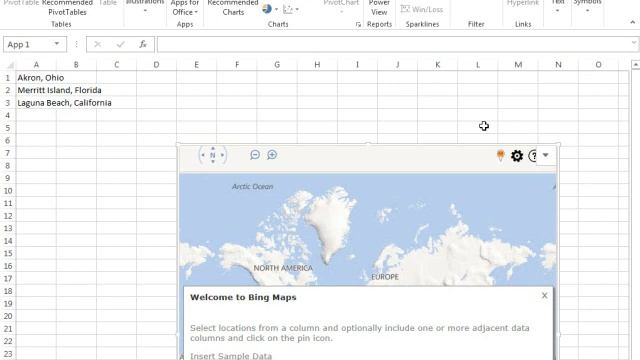Pan the map up with compass arrow
Image resolution: width=640 pixels, height=360 pixels.
pos(213,149)
